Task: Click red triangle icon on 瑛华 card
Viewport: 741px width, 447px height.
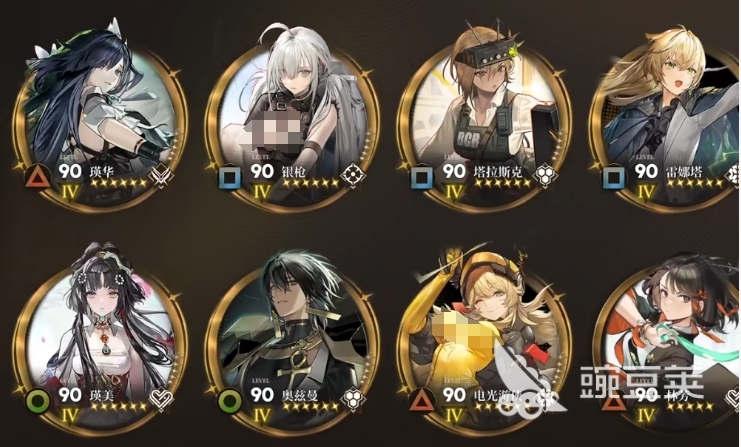Action: (38, 177)
